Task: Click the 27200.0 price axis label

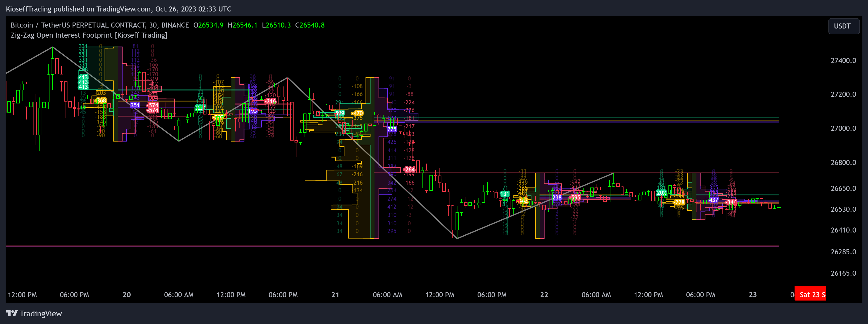Action: [x=843, y=94]
